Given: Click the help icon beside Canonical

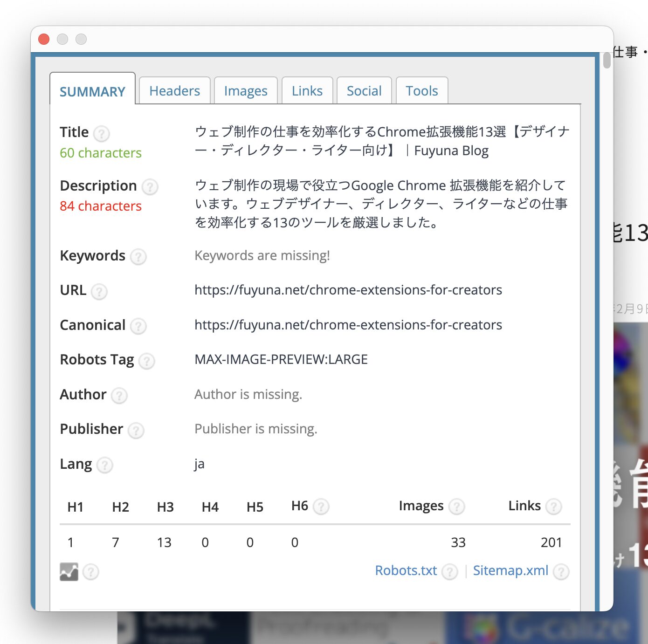Looking at the screenshot, I should click(x=138, y=326).
